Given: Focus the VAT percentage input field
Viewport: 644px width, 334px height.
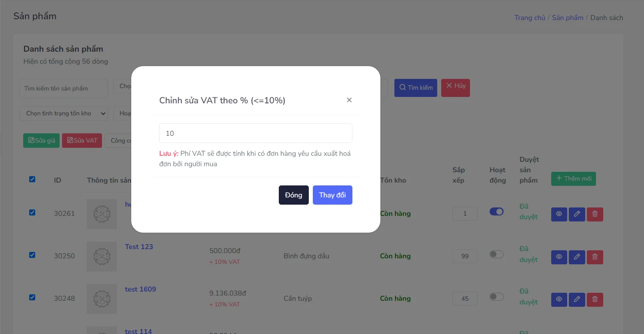Looking at the screenshot, I should 256,133.
